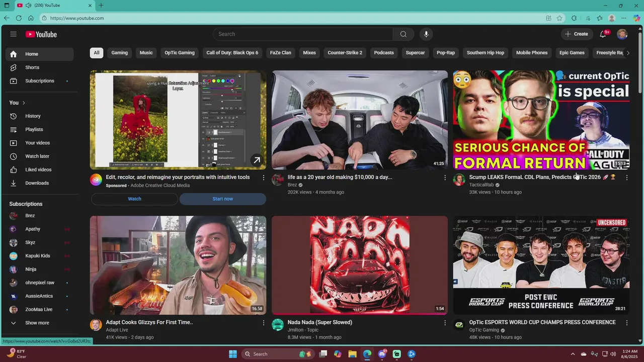
Task: Show hidden system tray icons
Action: pyautogui.click(x=573, y=354)
